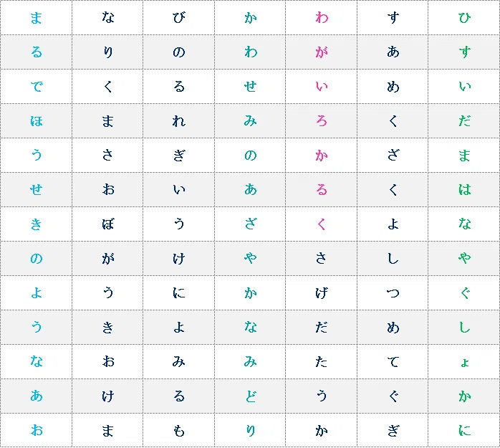Viewport: 500px width, 448px height.
Task: Select the も character cell
Action: [x=179, y=431]
